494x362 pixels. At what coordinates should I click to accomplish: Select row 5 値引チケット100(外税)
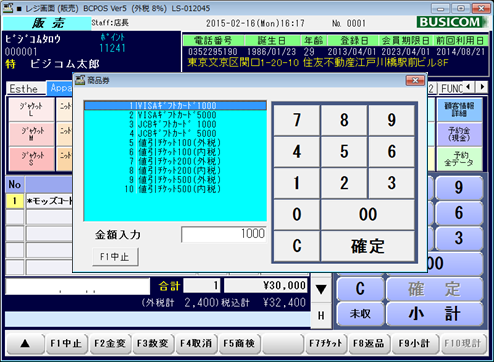[175, 143]
